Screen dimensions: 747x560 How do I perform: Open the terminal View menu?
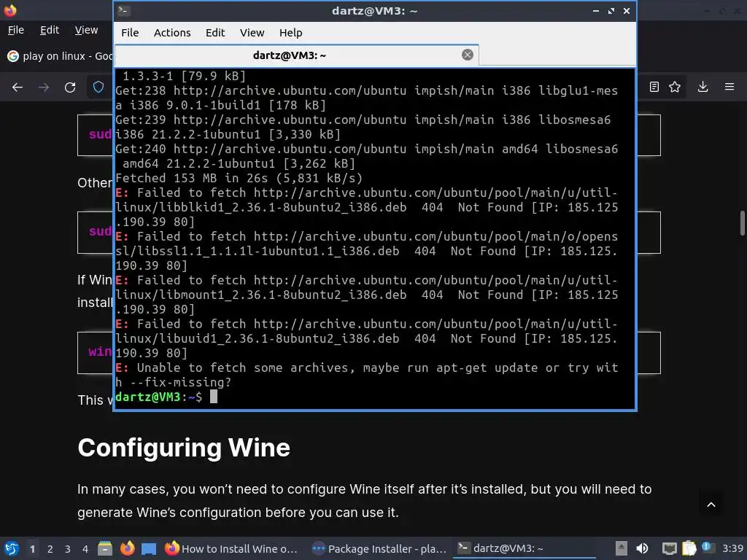click(x=252, y=33)
